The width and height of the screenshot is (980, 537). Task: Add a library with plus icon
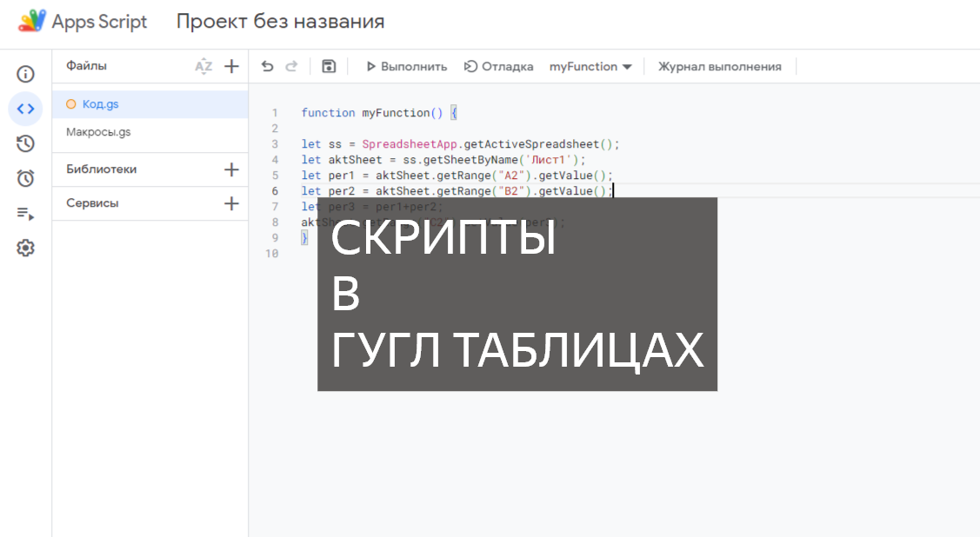click(x=231, y=169)
